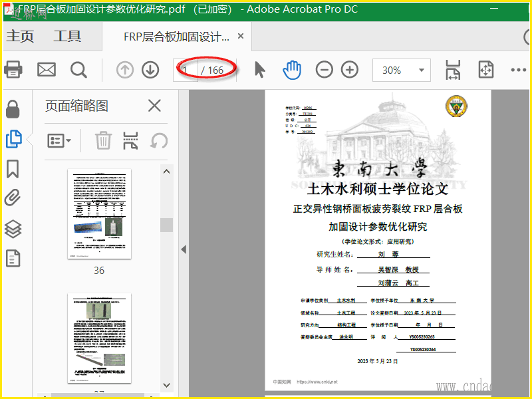This screenshot has height=399, width=532.
Task: Choose the arrow selection tool
Action: click(x=259, y=70)
